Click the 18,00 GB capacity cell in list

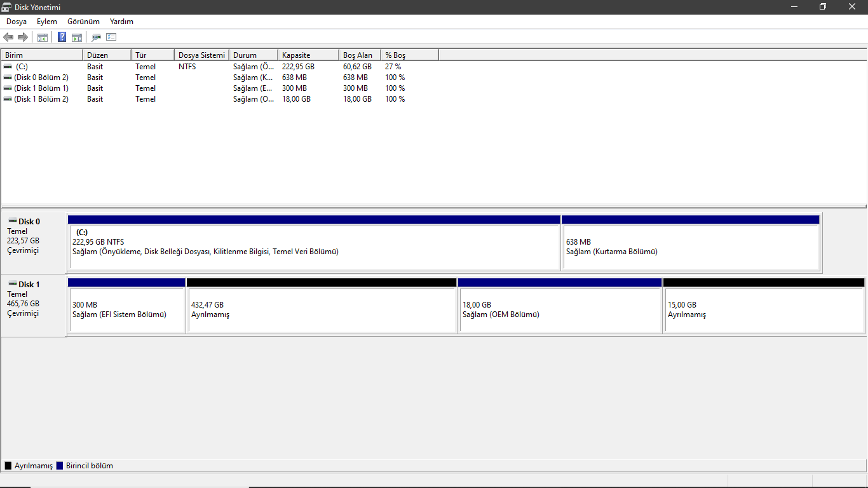tap(296, 98)
